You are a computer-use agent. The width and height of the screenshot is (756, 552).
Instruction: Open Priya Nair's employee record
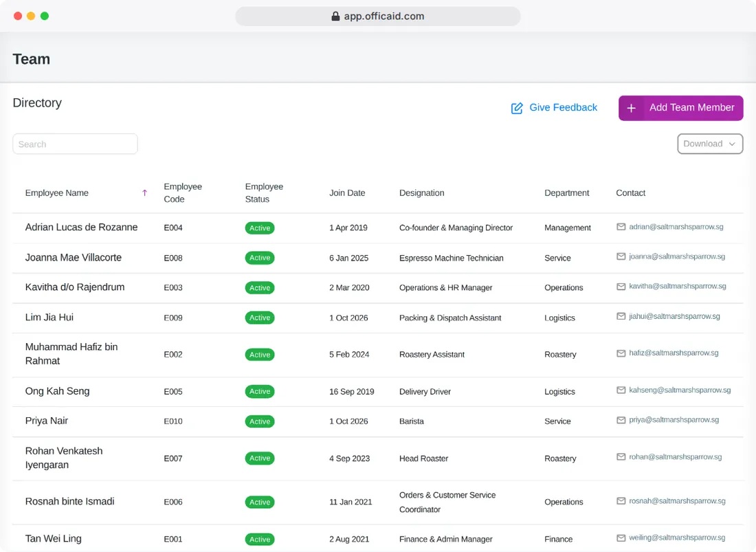[x=47, y=421]
